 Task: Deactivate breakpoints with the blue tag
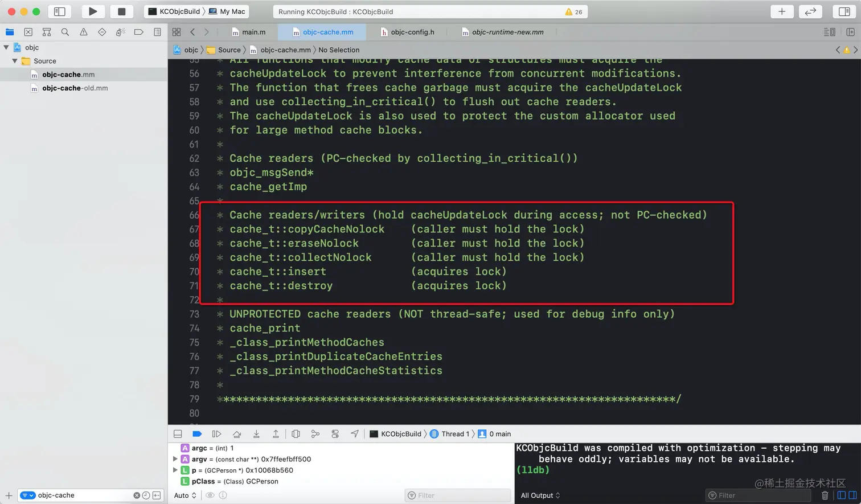point(197,434)
